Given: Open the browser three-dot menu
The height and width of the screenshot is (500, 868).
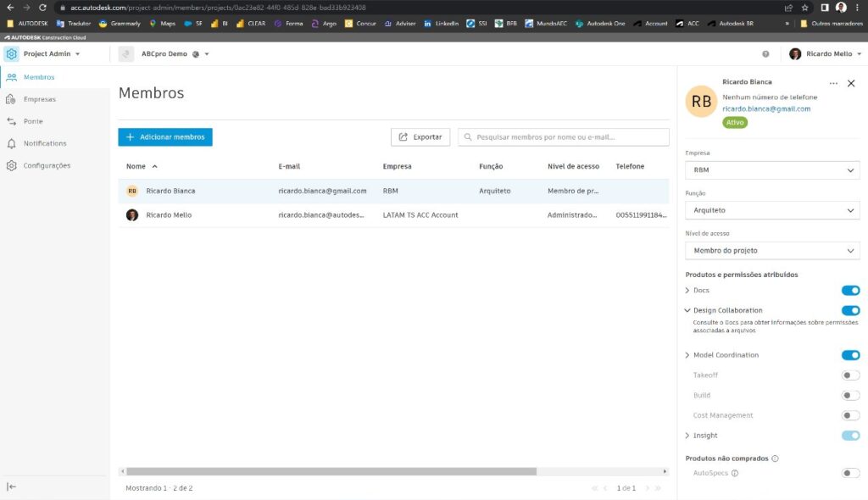Looking at the screenshot, I should tap(856, 8).
